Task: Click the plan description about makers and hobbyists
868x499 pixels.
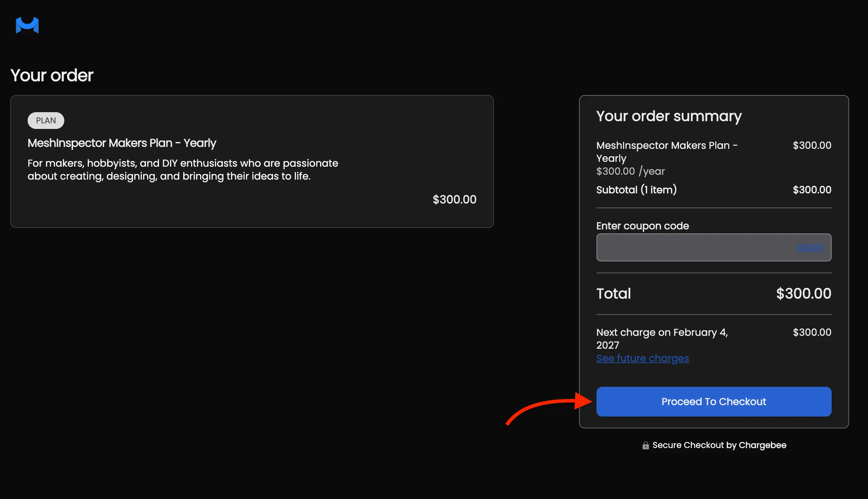Action: (x=183, y=169)
